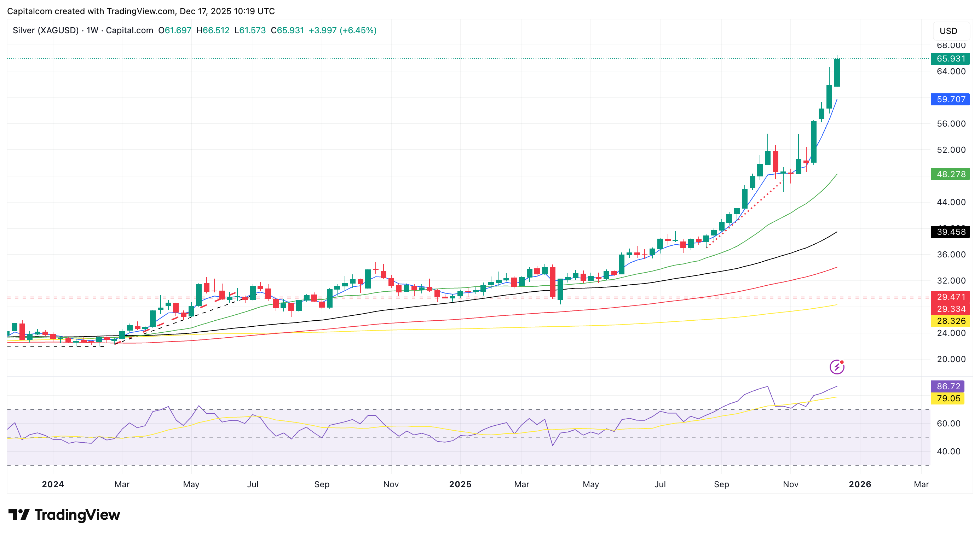Click the 64.000 price axis label
The height and width of the screenshot is (536, 980).
(x=951, y=71)
